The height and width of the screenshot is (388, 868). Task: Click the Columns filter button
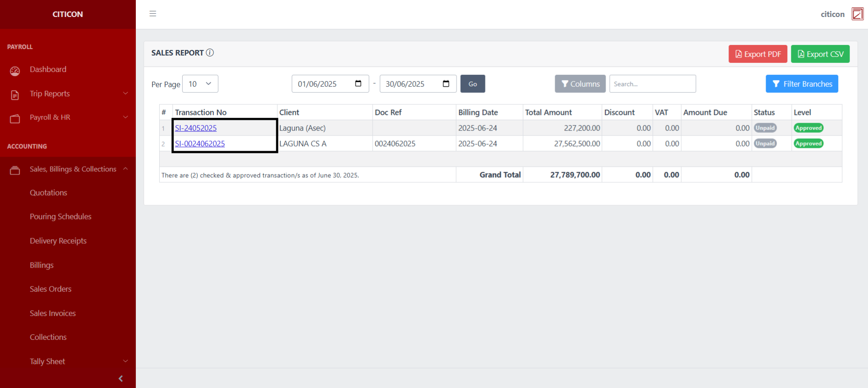(580, 84)
